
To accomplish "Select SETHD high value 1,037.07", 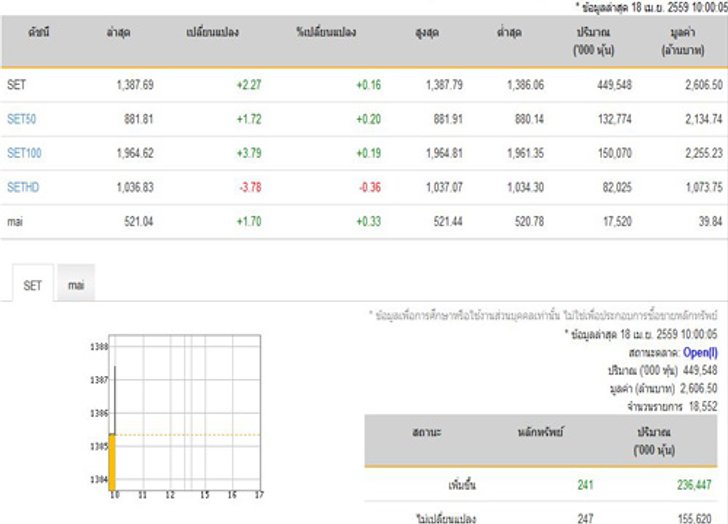I will 444,188.
